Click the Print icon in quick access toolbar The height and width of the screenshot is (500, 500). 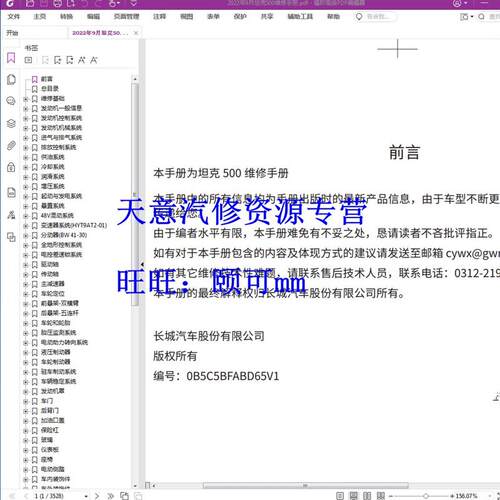point(57,3)
